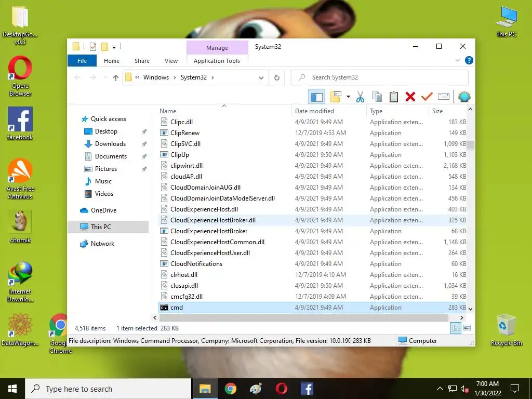Switch to large thumbnails view button

click(x=467, y=328)
